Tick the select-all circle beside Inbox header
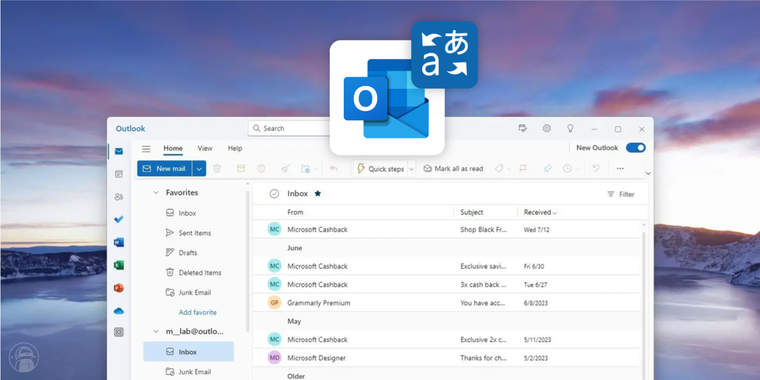760x380 pixels. coord(274,194)
